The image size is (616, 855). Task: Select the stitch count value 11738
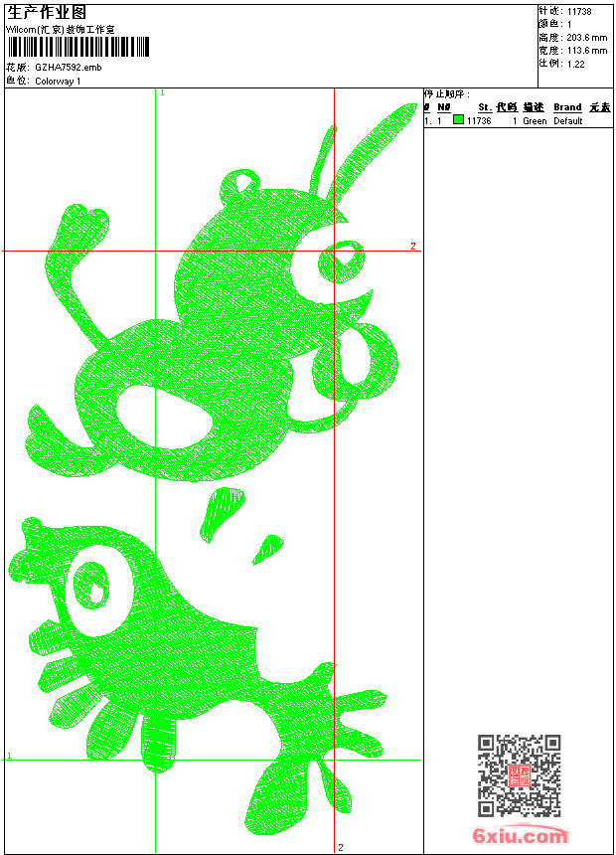point(579,12)
